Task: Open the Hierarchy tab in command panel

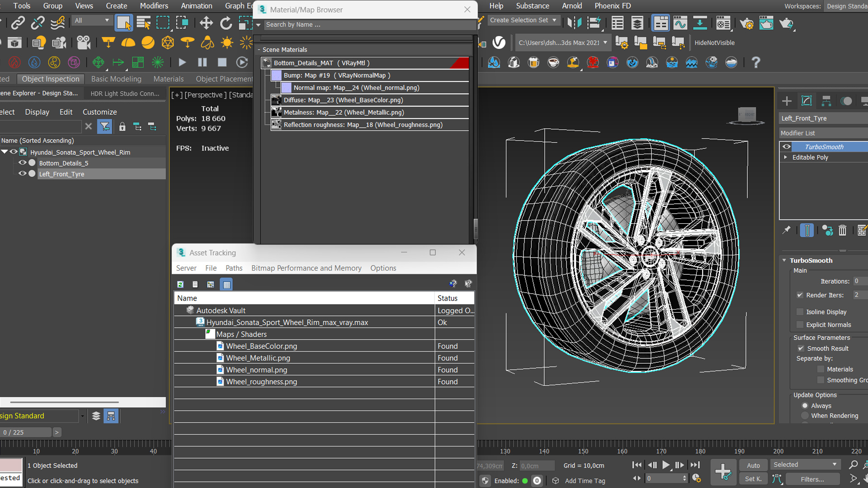Action: click(826, 101)
